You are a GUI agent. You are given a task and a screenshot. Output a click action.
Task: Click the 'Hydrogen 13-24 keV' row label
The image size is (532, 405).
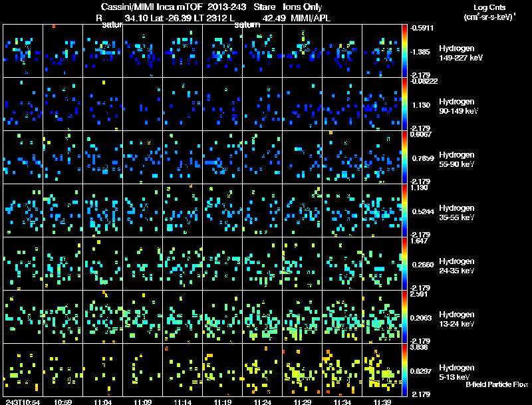457,319
